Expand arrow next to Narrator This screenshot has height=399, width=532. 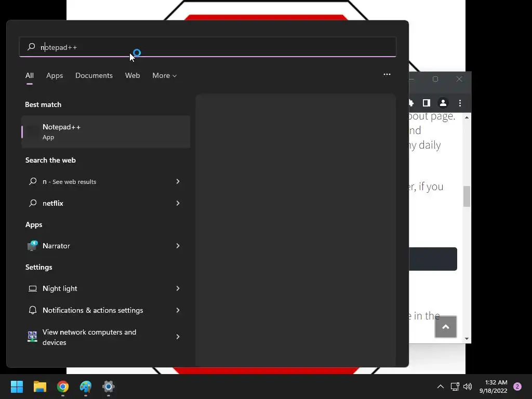(178, 246)
